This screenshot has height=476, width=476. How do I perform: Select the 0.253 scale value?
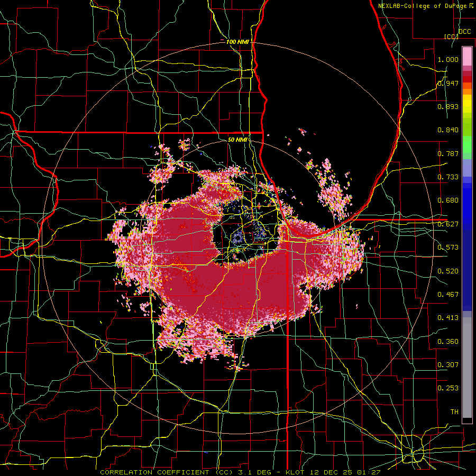[x=448, y=388]
